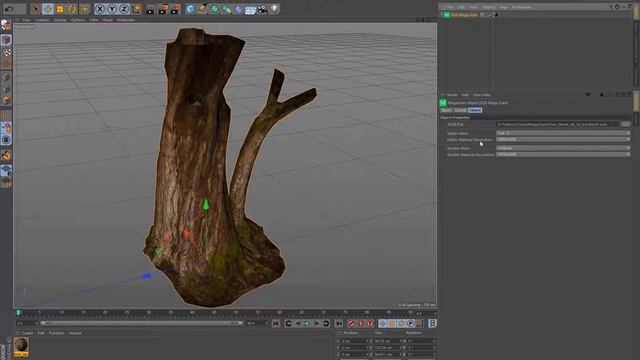Open Editor Mesh dropdown
This screenshot has height=360, width=640.
(563, 133)
